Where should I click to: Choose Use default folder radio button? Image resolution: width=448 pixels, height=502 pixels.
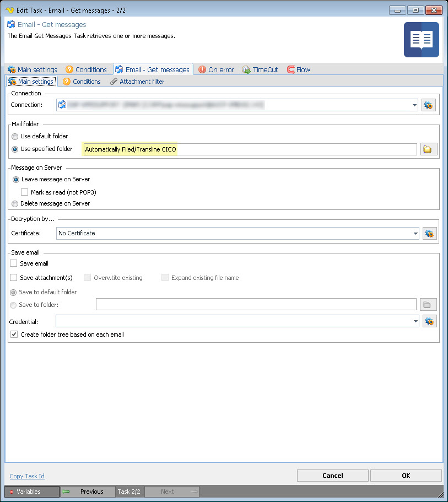(15, 136)
